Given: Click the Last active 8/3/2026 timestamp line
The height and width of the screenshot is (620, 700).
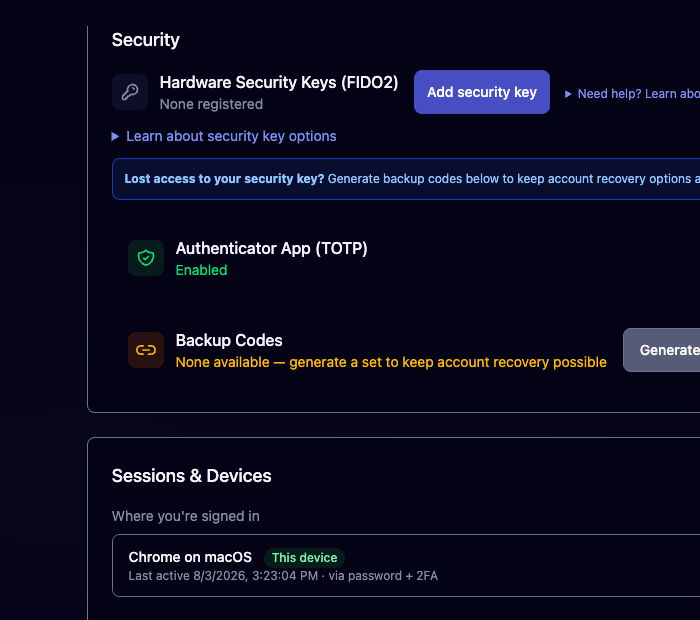Looking at the screenshot, I should point(283,576).
